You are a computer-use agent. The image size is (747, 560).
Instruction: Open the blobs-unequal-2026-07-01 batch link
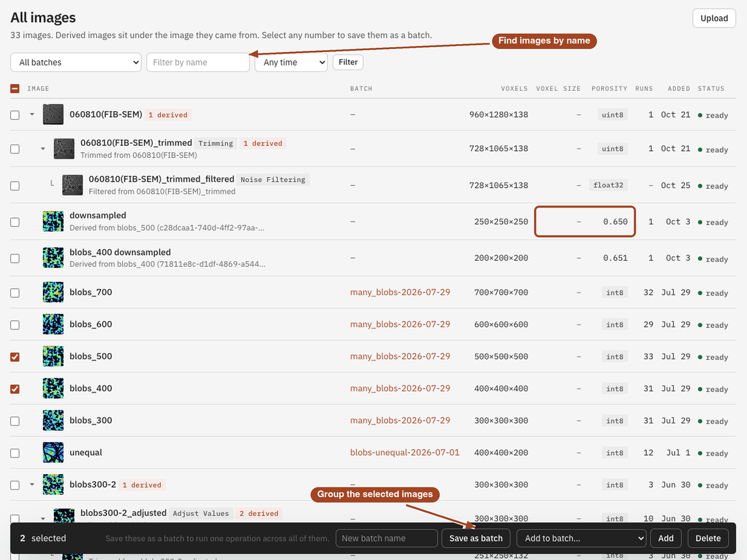[405, 452]
